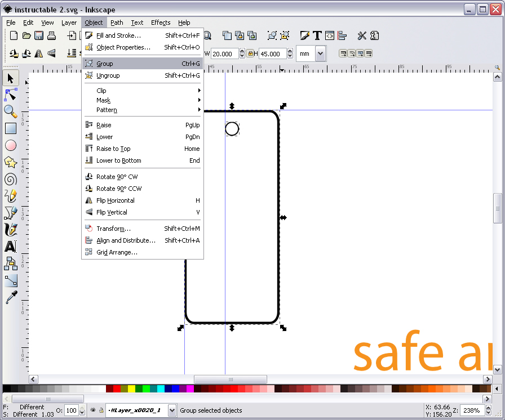505x420 pixels.
Task: Open the layer selector dropdown
Action: pyautogui.click(x=172, y=410)
